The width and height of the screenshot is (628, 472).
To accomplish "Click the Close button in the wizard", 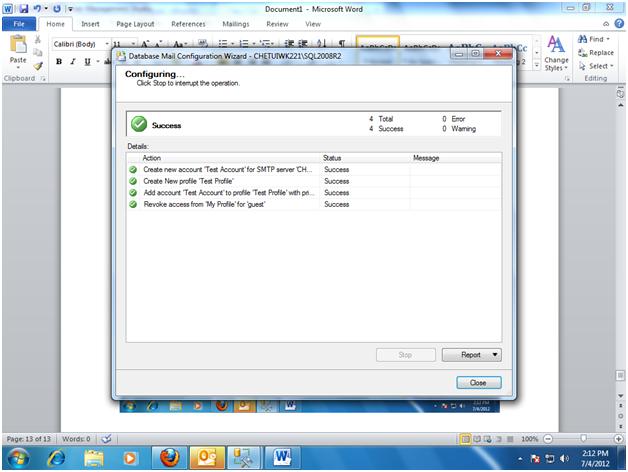I will point(479,383).
